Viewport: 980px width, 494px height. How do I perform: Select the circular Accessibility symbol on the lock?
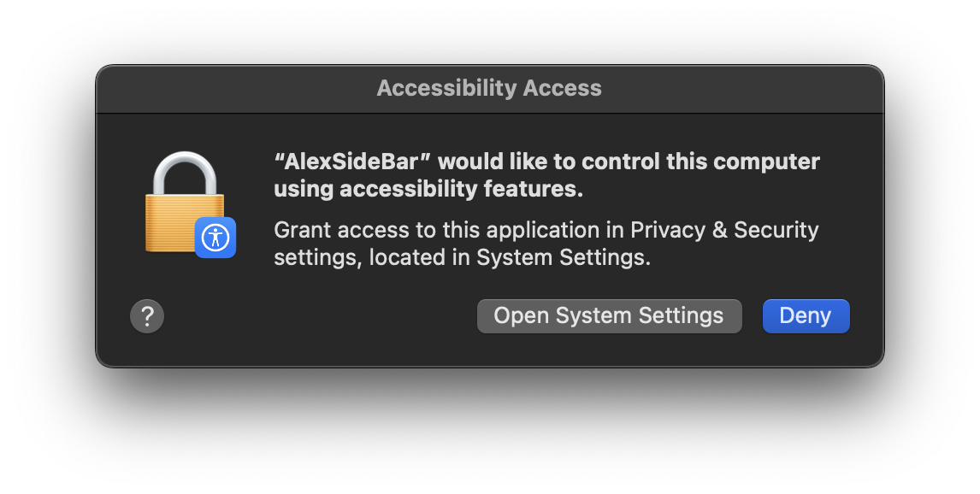point(215,238)
